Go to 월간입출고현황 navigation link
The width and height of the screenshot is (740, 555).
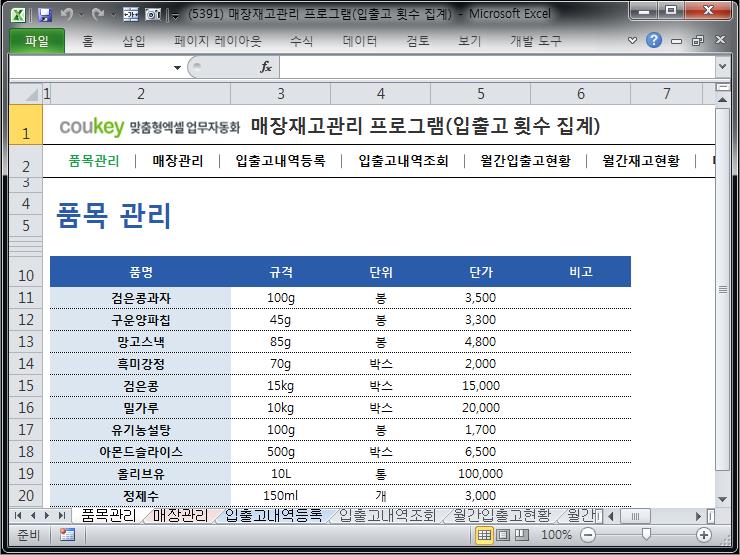pyautogui.click(x=525, y=161)
